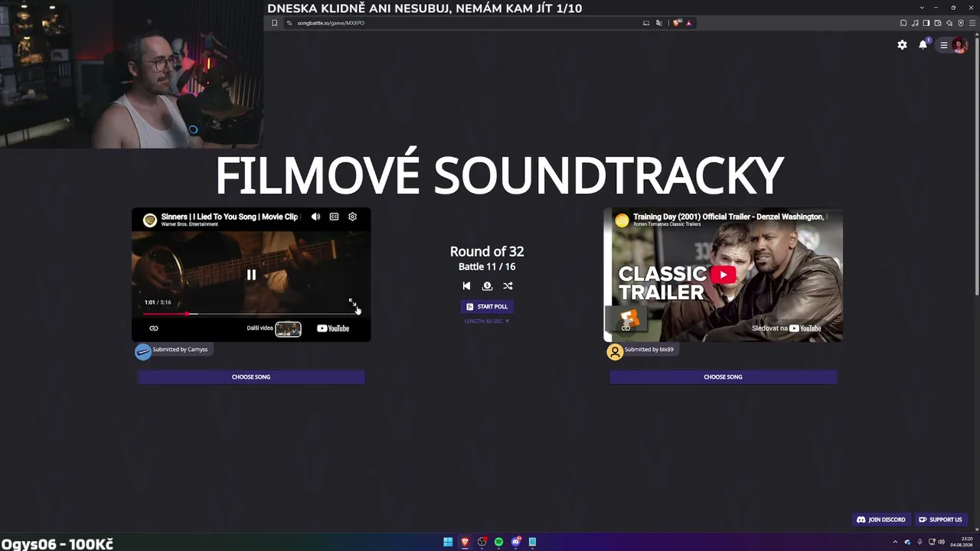
Task: Open the 'Další videa' thumbnail
Action: [x=288, y=329]
